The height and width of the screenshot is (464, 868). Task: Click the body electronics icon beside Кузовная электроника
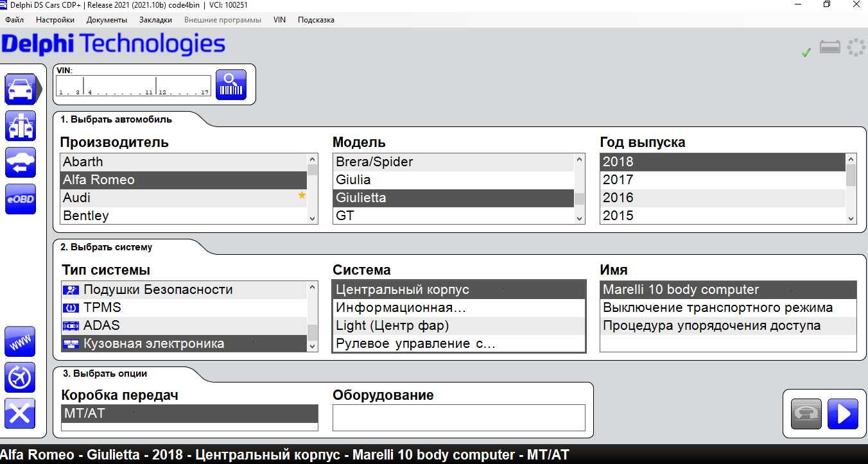point(71,344)
